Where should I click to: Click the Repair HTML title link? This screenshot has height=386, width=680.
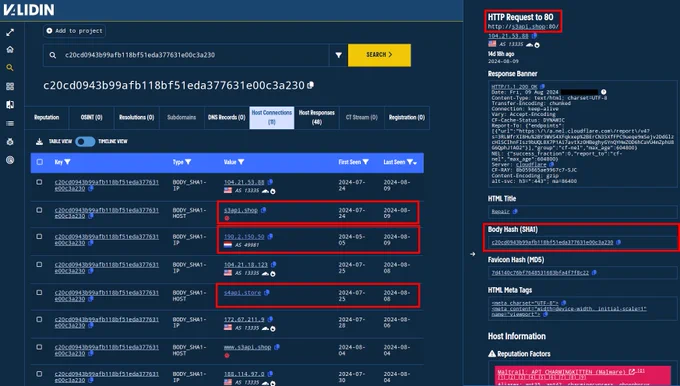click(x=500, y=212)
